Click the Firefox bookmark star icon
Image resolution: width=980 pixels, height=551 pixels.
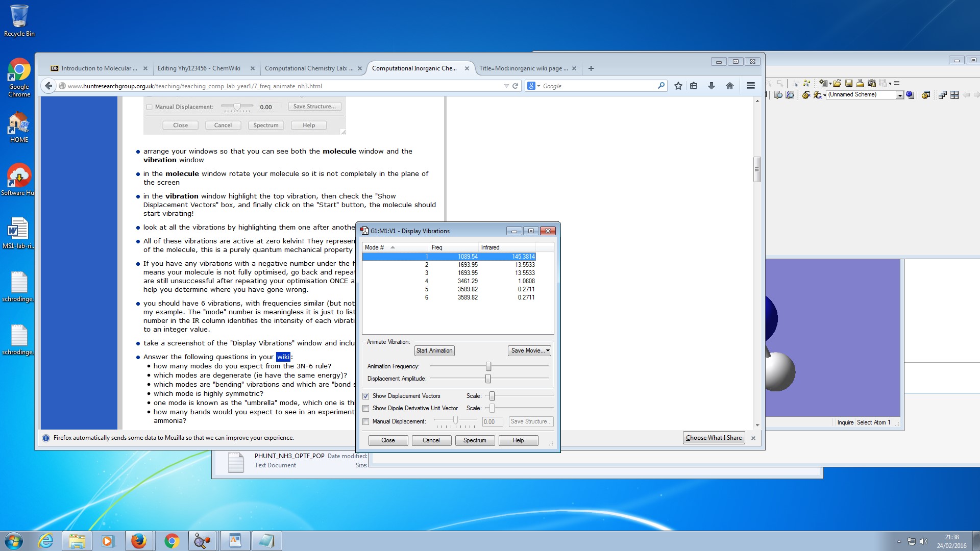678,86
